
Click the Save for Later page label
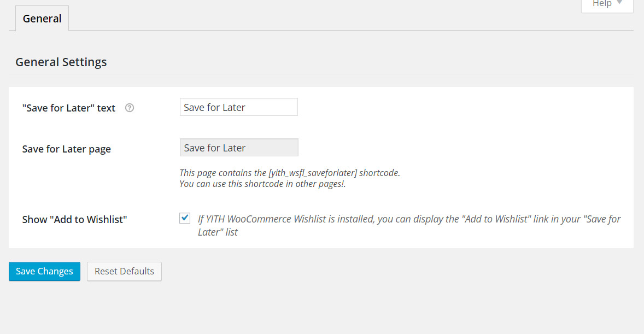point(67,149)
